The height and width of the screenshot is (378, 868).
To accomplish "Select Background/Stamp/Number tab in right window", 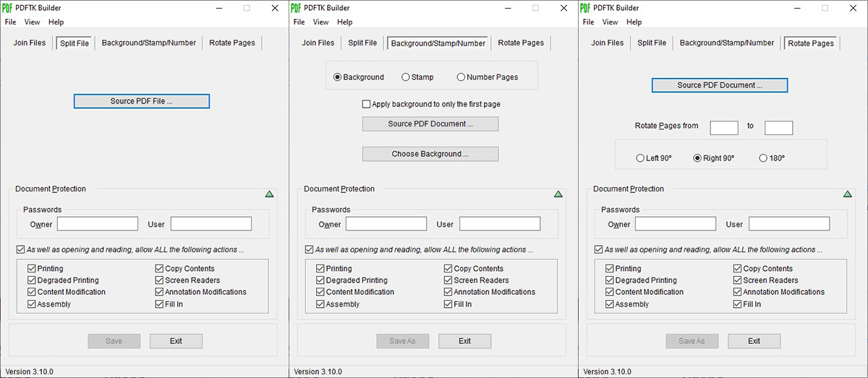I will pos(727,43).
